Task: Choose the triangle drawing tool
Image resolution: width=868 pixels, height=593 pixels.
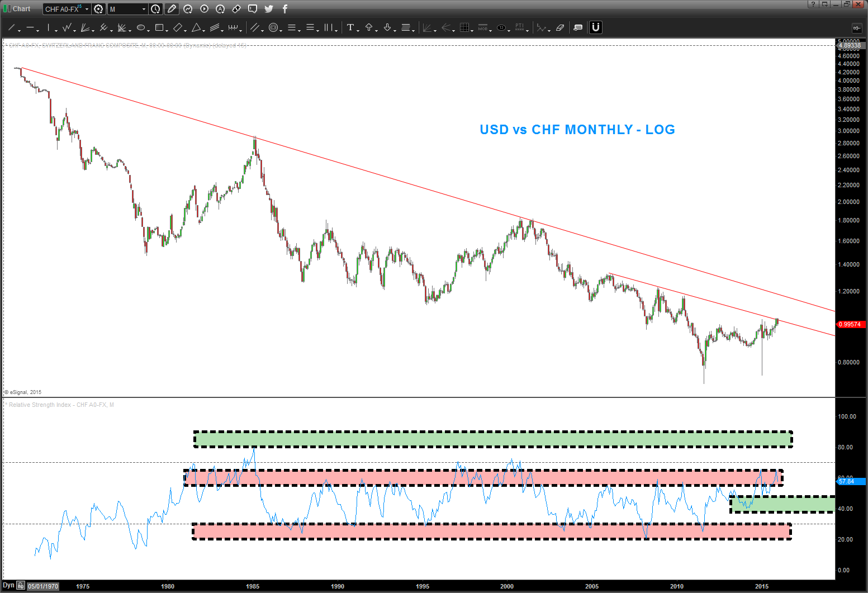Action: (x=196, y=27)
